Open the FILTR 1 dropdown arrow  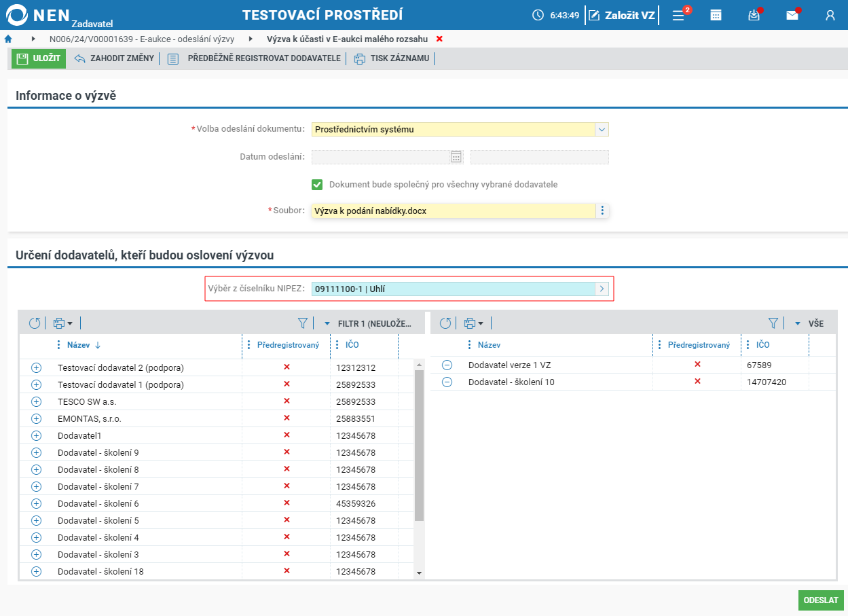coord(327,324)
